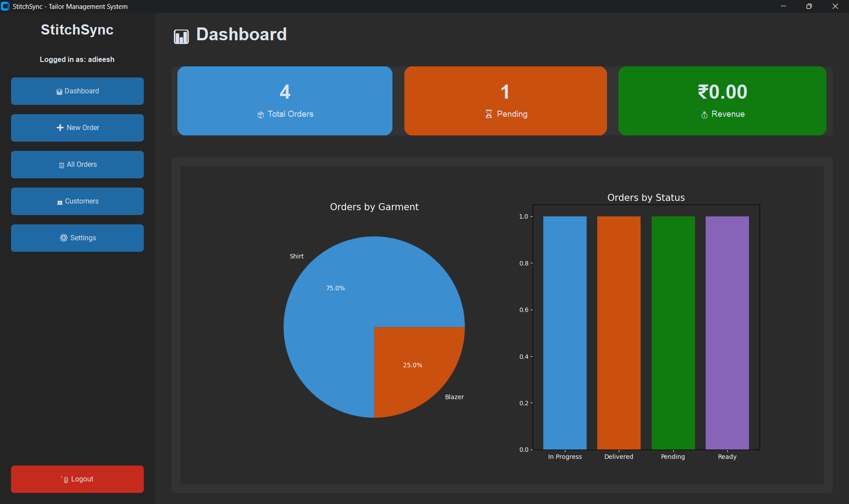
Task: Click the StitchSync app icon in title bar
Action: tap(6, 6)
